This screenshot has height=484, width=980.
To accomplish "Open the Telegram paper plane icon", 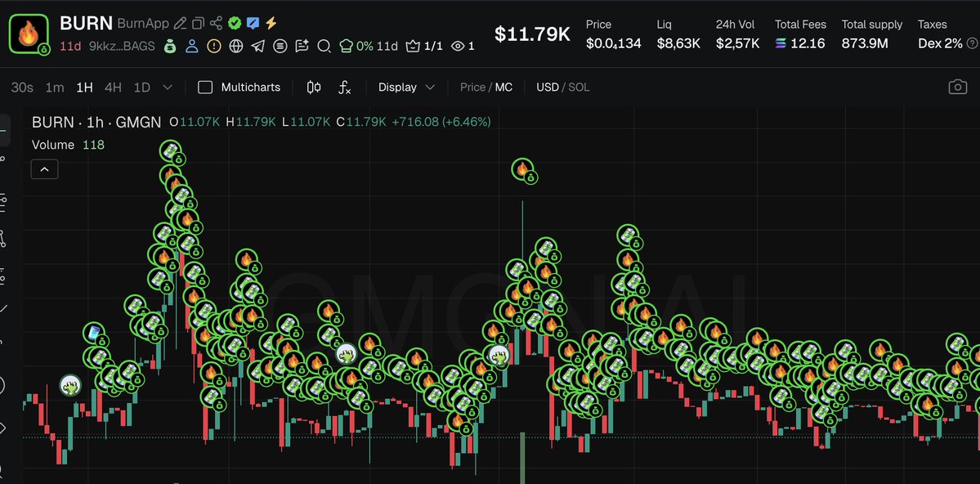I will tap(257, 47).
